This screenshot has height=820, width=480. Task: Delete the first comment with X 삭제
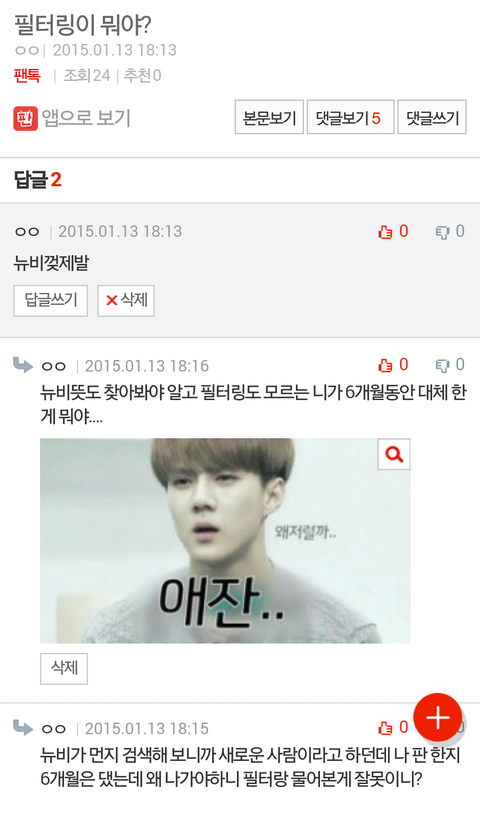(126, 301)
